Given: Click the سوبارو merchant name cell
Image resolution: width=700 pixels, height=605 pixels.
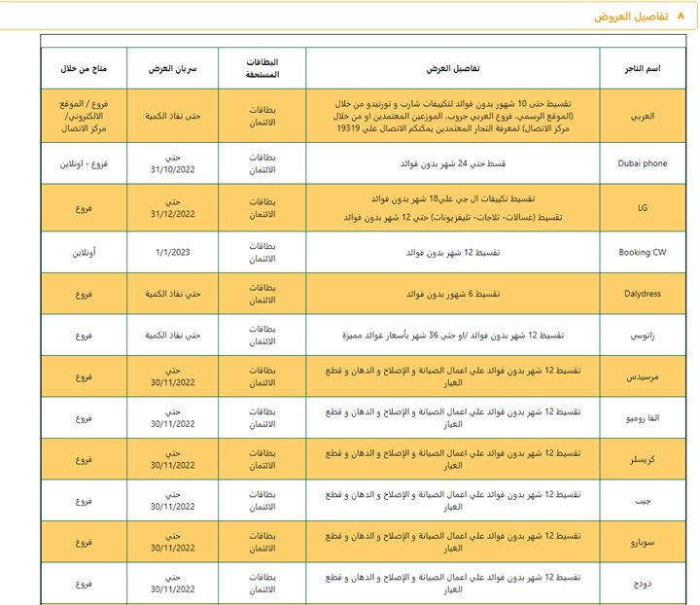Looking at the screenshot, I should 643,542.
